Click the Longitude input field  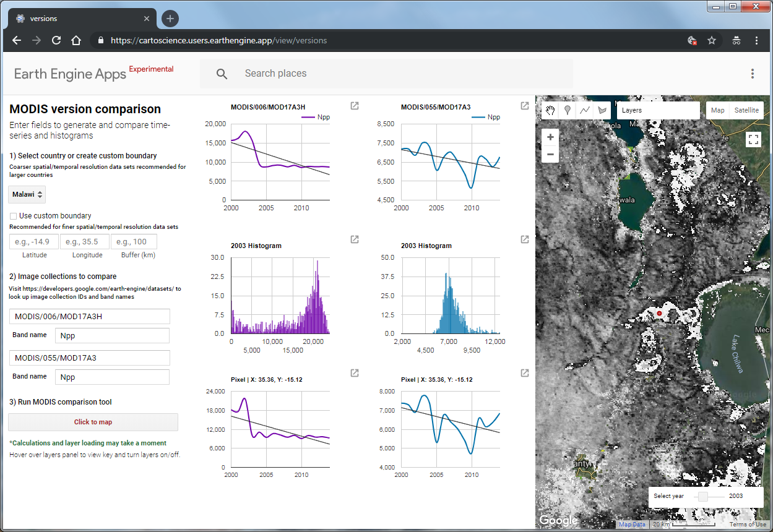[85, 242]
